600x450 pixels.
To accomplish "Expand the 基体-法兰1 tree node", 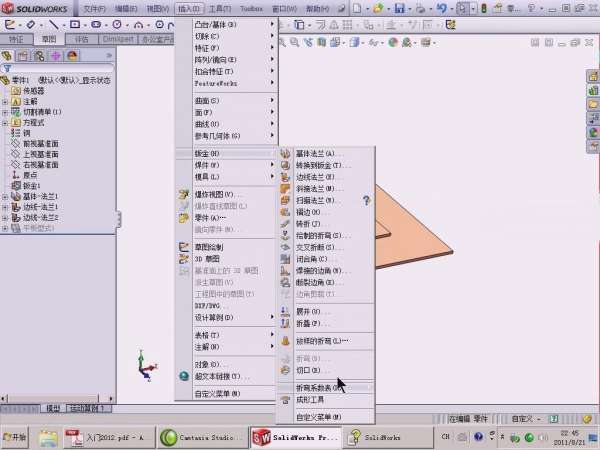I will 5,197.
